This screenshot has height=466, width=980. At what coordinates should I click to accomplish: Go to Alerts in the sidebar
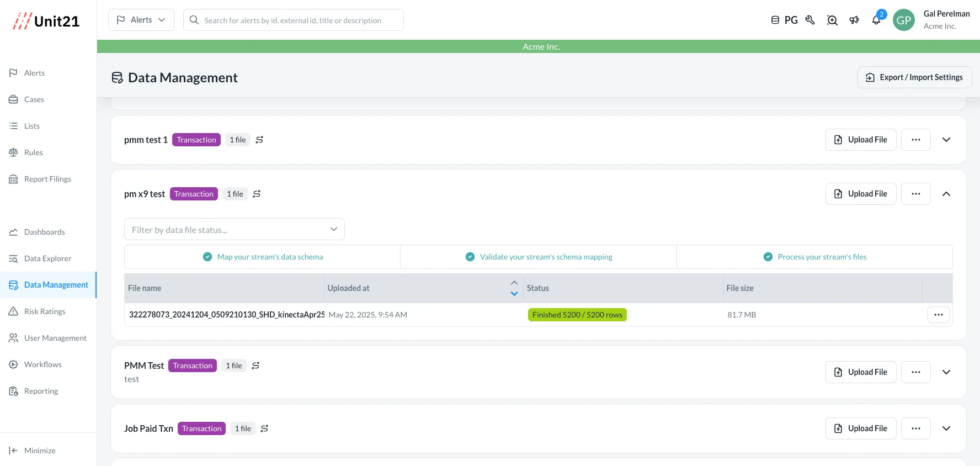(x=48, y=73)
